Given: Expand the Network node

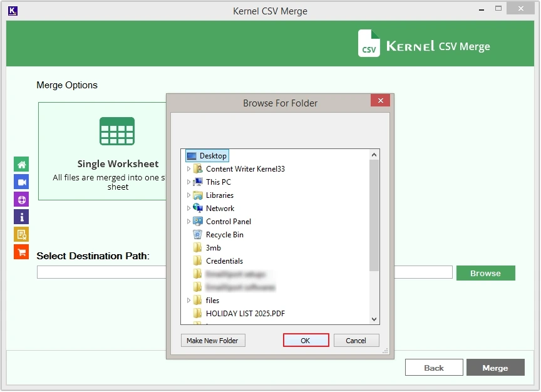Looking at the screenshot, I should [x=188, y=209].
